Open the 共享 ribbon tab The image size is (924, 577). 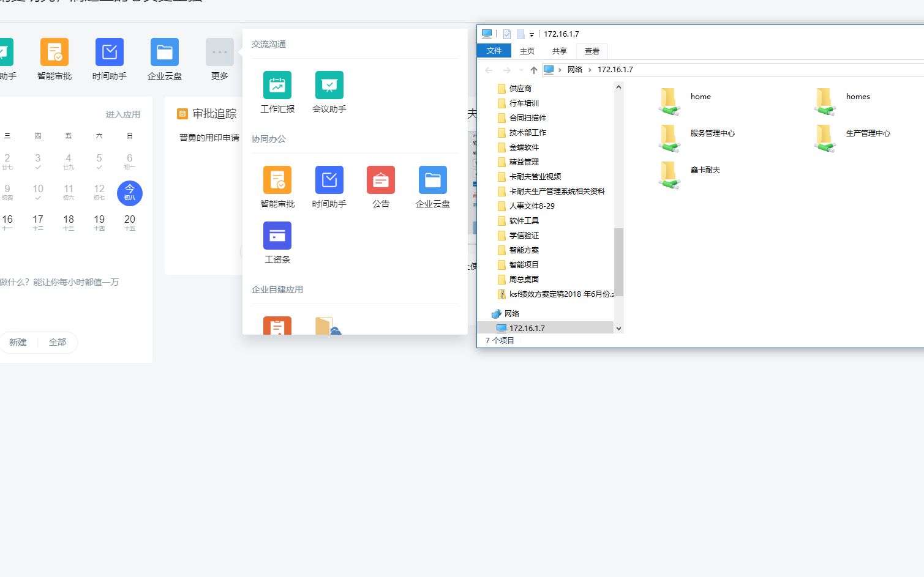560,51
